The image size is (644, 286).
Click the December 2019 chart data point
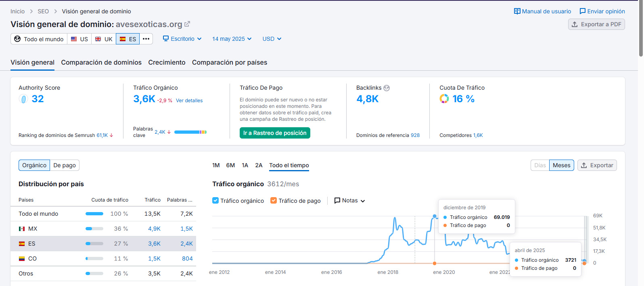point(435,216)
